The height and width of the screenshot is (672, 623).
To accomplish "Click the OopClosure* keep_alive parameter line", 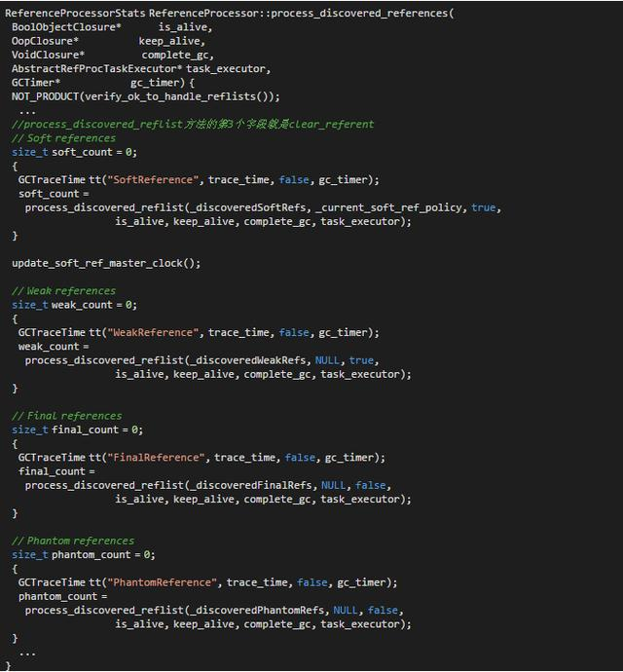I will [x=108, y=41].
